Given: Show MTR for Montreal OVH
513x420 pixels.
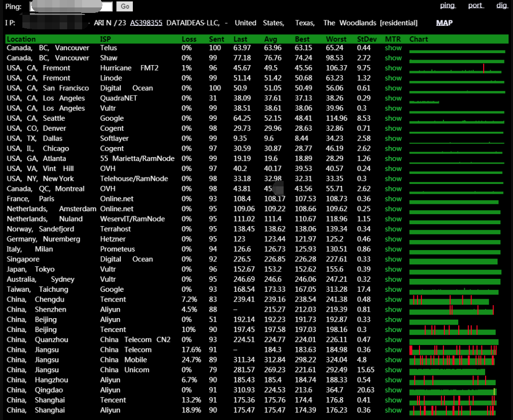Looking at the screenshot, I should (x=393, y=189).
